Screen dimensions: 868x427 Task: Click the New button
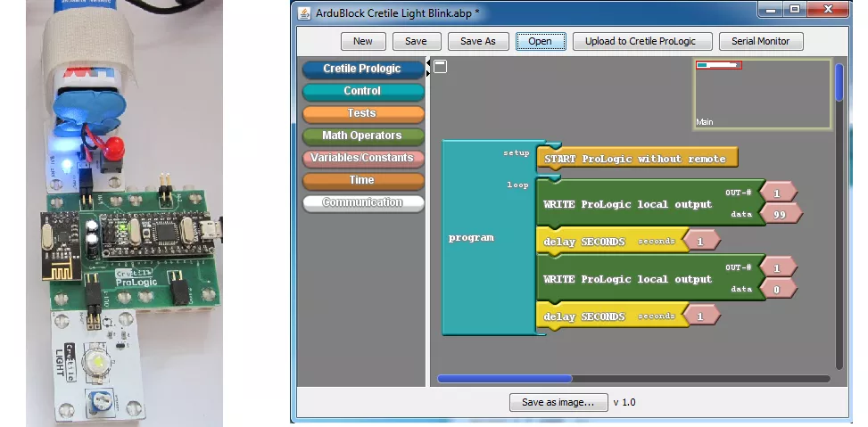(362, 41)
